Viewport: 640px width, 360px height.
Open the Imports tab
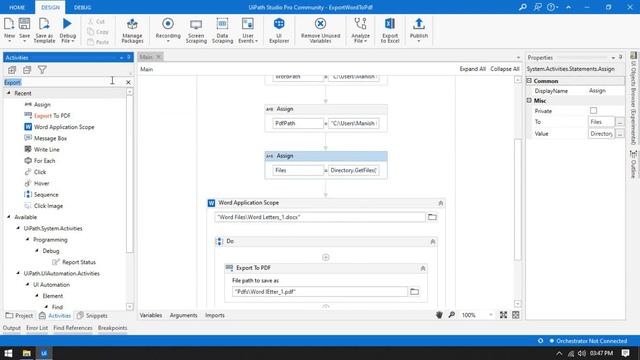tap(215, 315)
